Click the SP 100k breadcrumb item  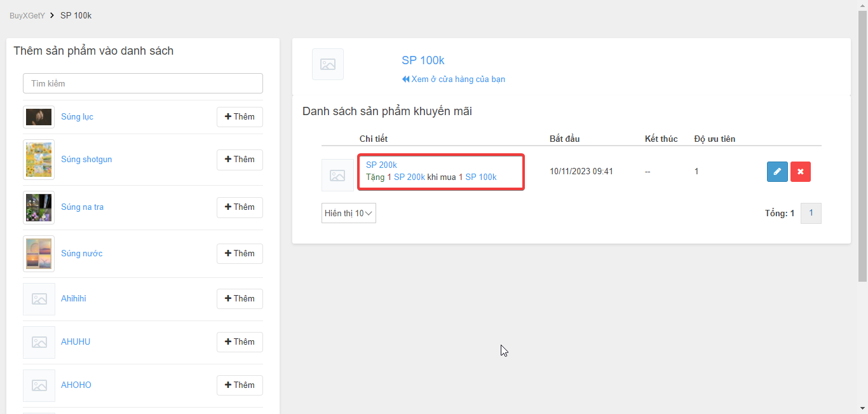coord(76,15)
